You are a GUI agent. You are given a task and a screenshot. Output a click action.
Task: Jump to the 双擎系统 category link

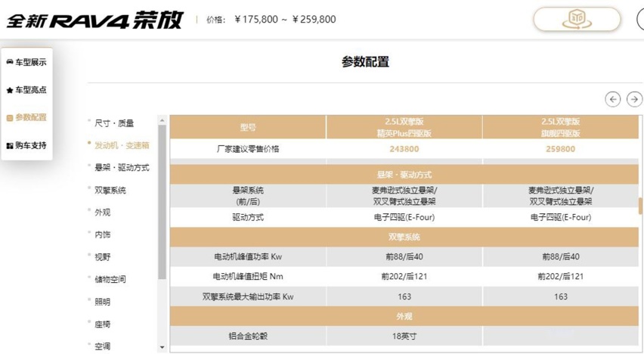tap(110, 190)
